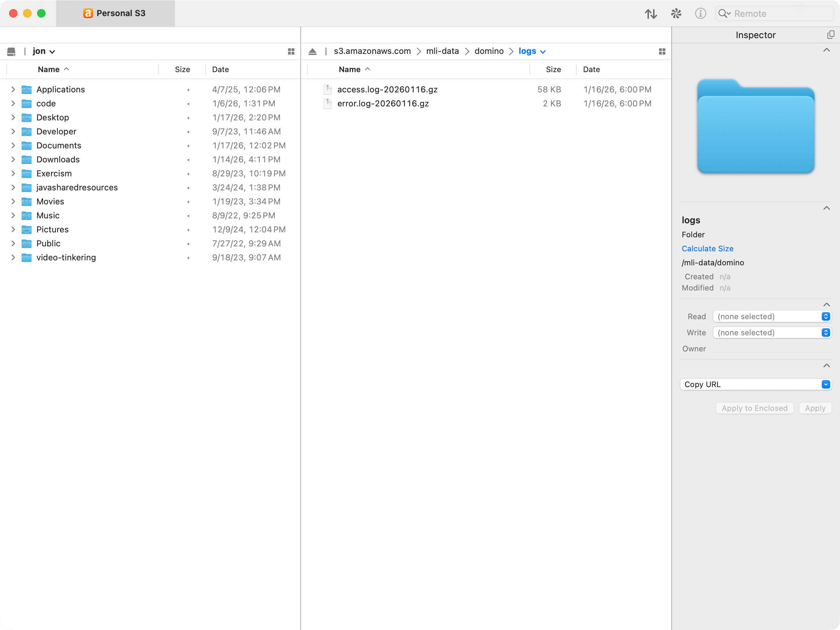The image size is (840, 630).
Task: Click the activity pinwheel icon
Action: click(x=676, y=14)
